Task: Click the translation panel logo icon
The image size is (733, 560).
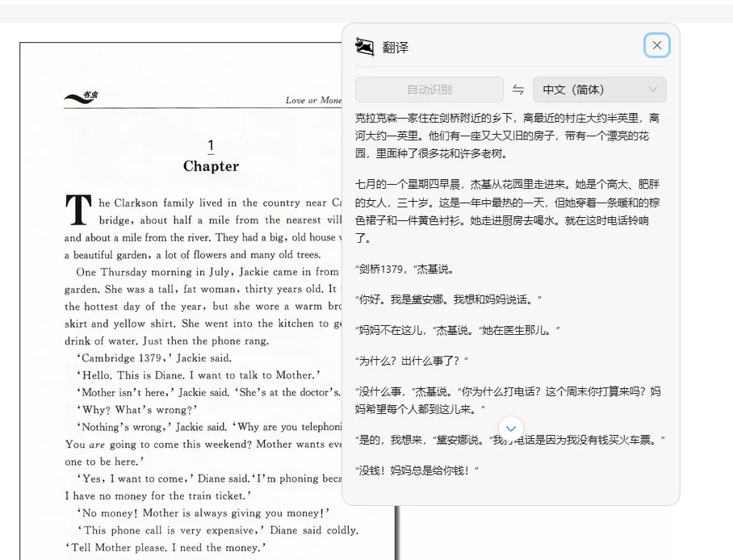Action: pyautogui.click(x=365, y=47)
